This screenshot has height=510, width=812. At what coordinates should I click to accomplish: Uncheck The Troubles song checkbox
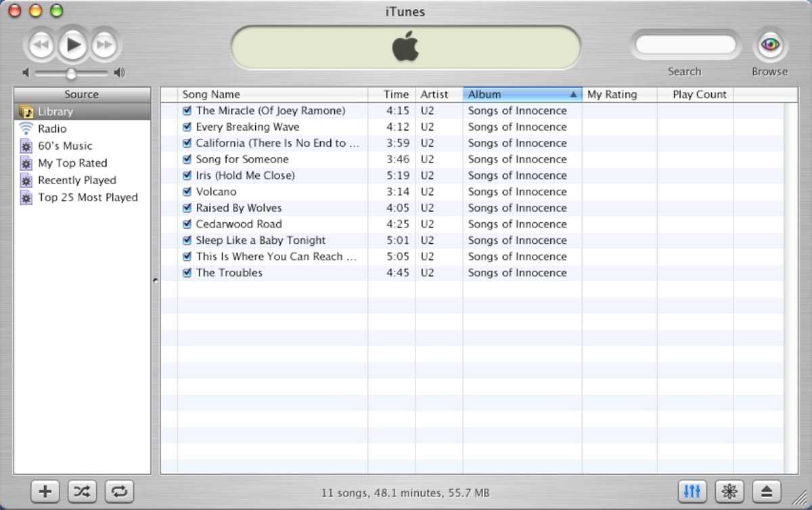[x=187, y=273]
